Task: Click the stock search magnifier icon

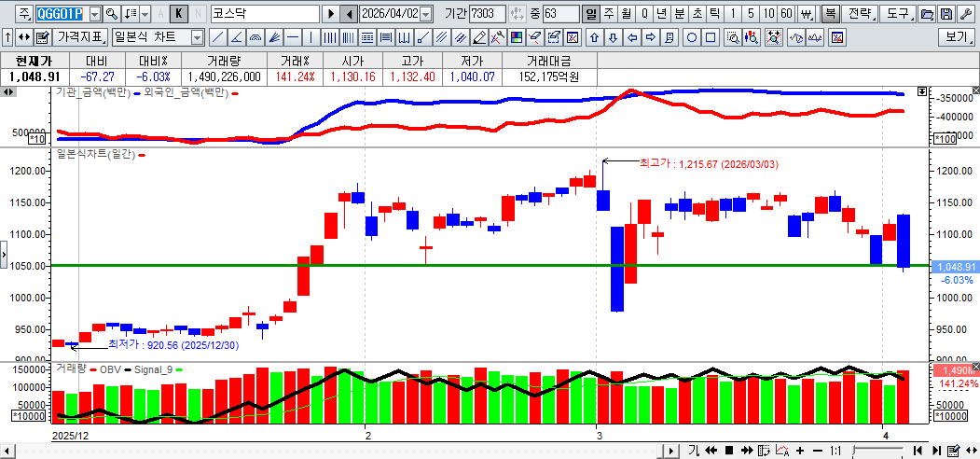Action: click(x=112, y=14)
